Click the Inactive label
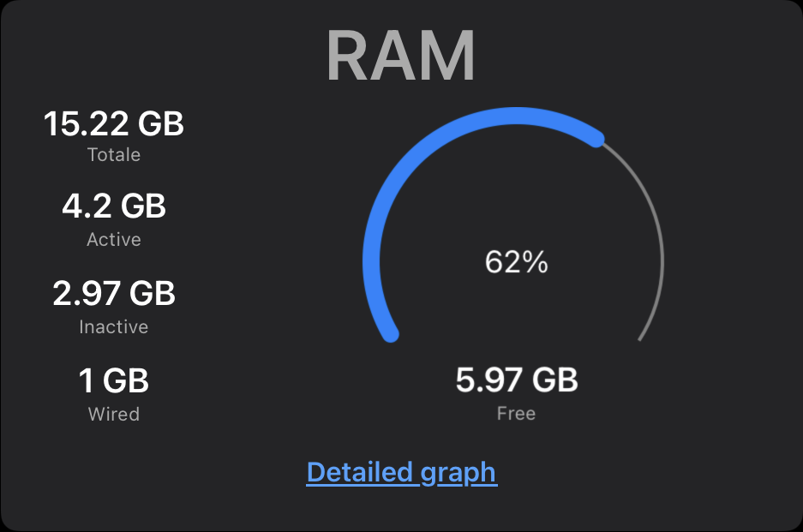Viewport: 803px width, 532px height. coord(114,327)
